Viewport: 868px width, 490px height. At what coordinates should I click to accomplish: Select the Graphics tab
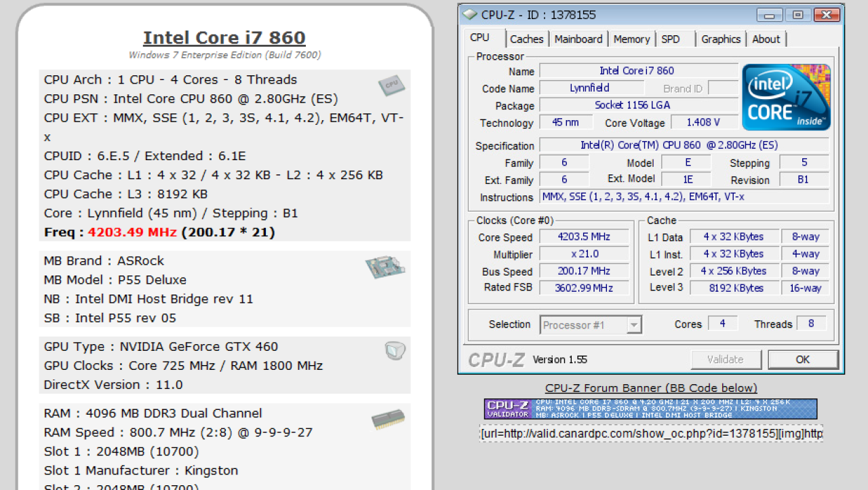(x=721, y=39)
